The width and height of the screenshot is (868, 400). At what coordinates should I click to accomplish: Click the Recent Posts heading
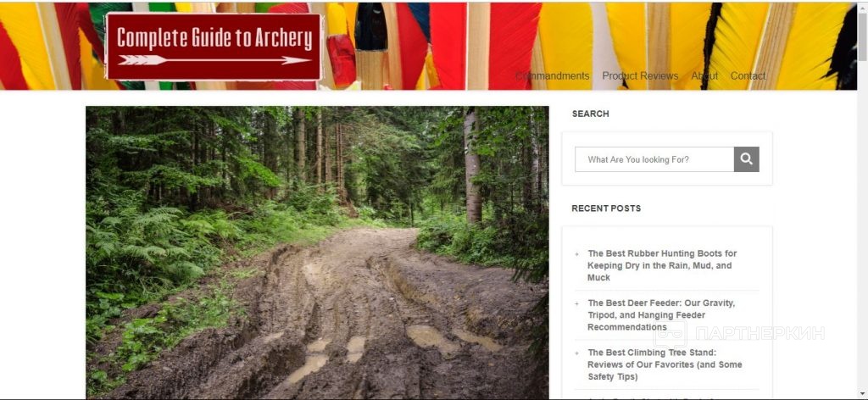coord(606,208)
